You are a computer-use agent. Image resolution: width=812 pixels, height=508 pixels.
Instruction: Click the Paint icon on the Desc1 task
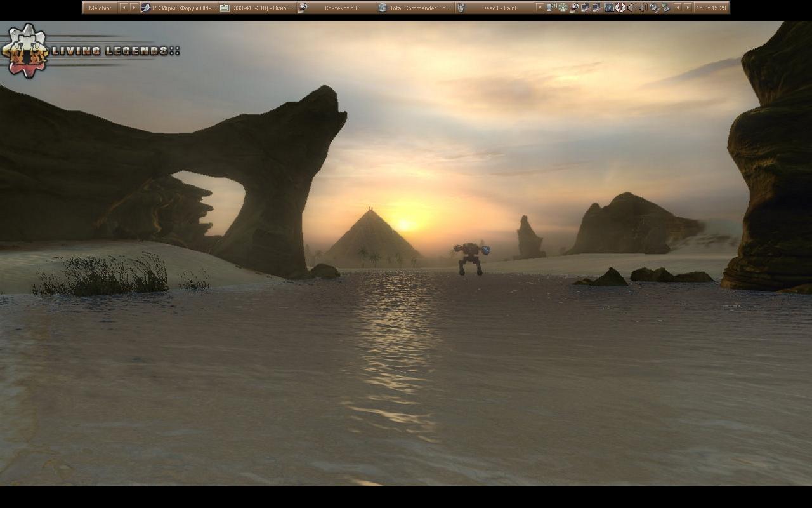pyautogui.click(x=461, y=8)
